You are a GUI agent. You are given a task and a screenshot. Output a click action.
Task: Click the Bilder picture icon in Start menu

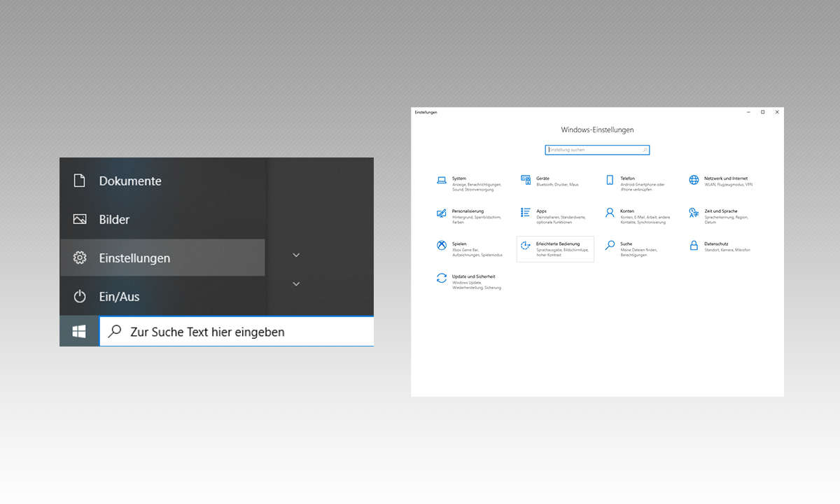click(79, 219)
